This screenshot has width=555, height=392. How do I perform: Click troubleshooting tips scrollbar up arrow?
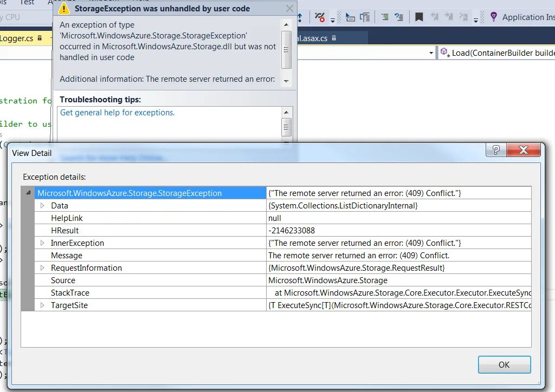coord(286,113)
